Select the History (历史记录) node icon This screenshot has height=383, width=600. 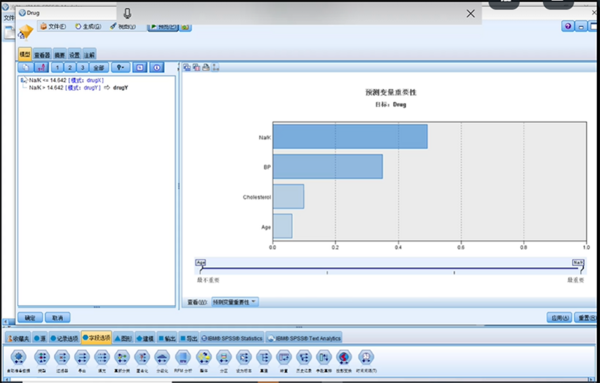point(304,357)
